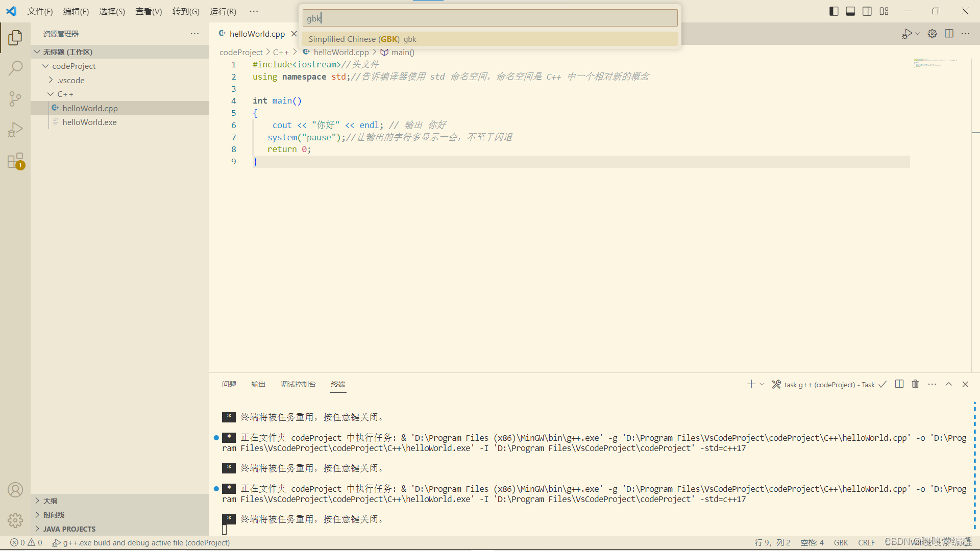Expand the 大纲 outline section
Image resolution: width=980 pixels, height=551 pixels.
click(x=120, y=501)
